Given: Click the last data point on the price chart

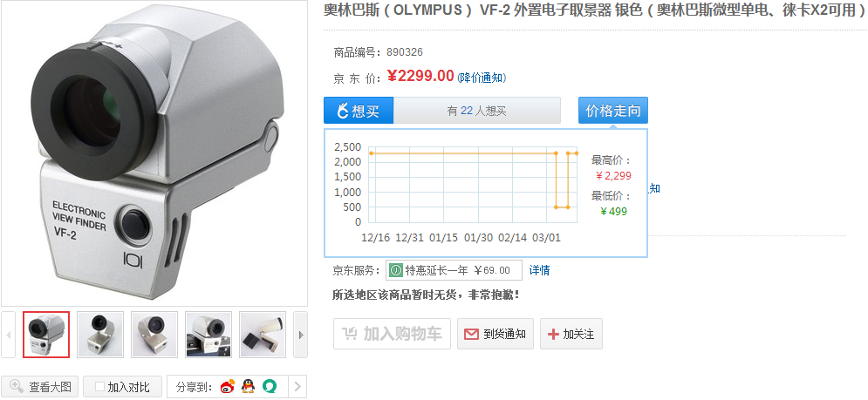Looking at the screenshot, I should tap(577, 153).
